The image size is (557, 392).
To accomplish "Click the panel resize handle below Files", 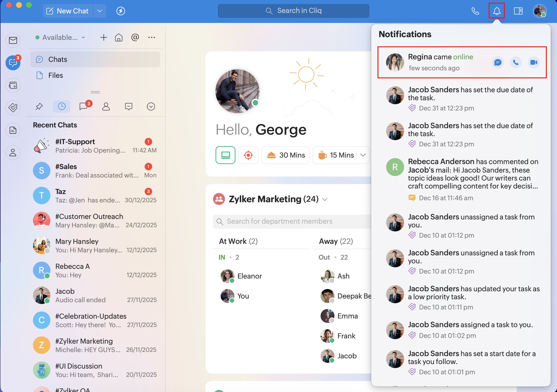I will [95, 92].
